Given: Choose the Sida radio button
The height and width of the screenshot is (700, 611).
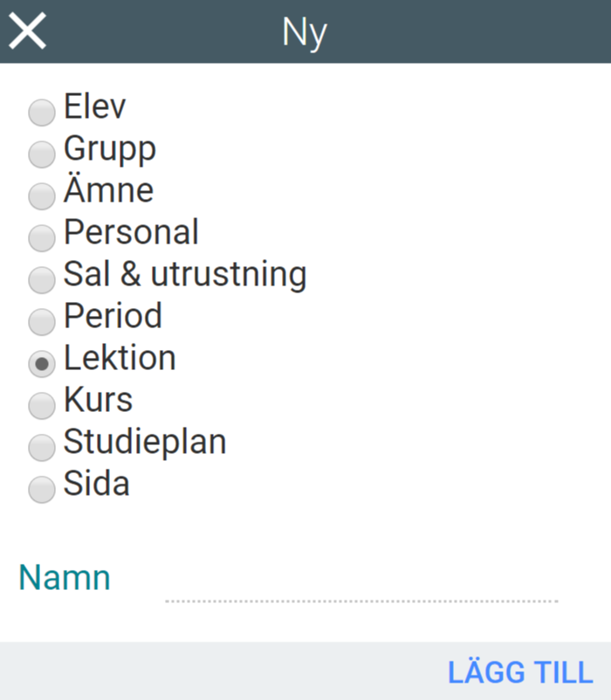Looking at the screenshot, I should pos(41,490).
